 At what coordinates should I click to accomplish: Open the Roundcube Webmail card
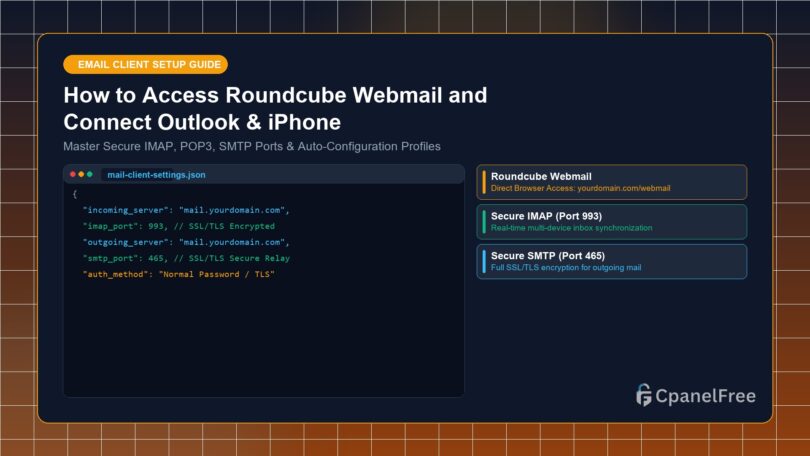click(x=612, y=182)
